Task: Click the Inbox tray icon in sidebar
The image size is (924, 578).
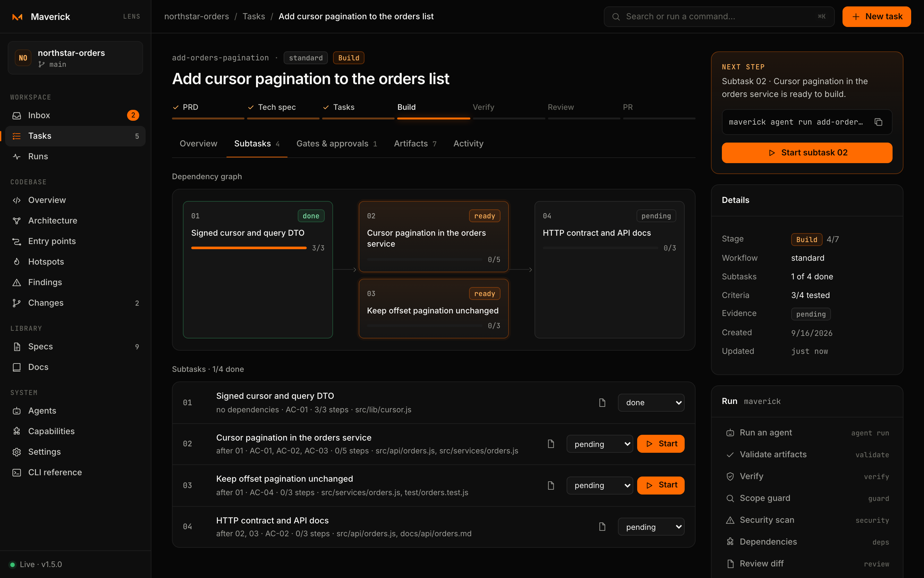Action: tap(17, 116)
